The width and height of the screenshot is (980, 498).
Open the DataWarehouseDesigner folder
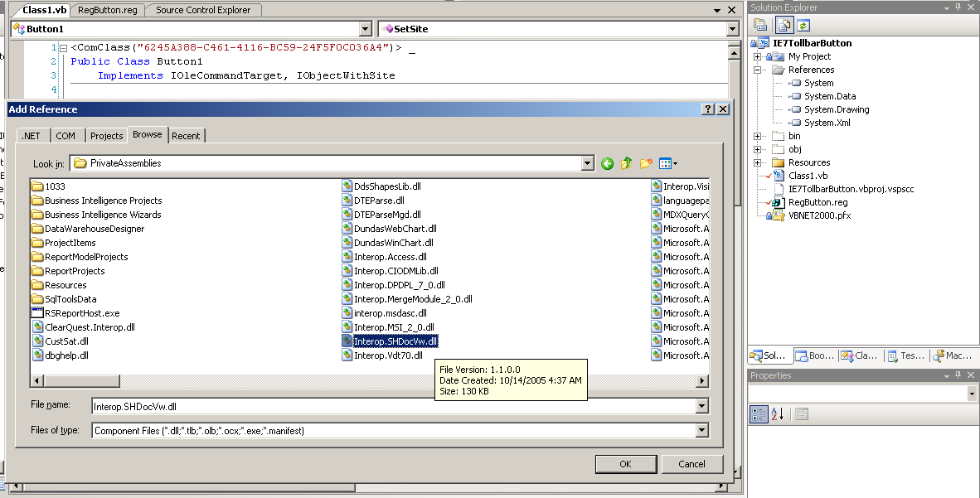pyautogui.click(x=88, y=229)
